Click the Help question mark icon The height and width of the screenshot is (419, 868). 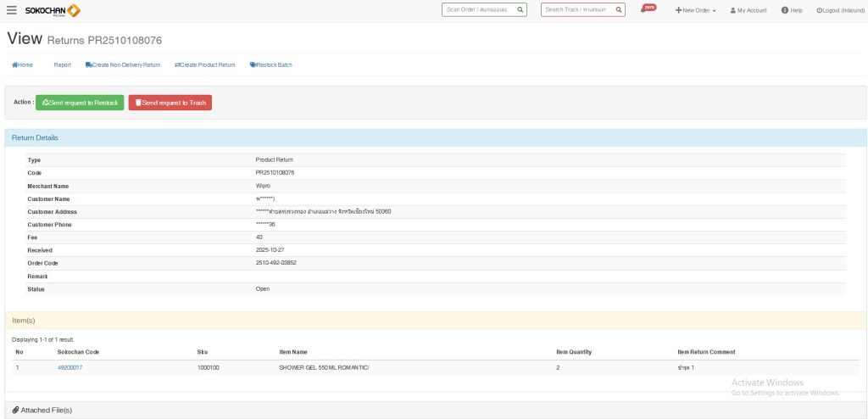tap(785, 10)
